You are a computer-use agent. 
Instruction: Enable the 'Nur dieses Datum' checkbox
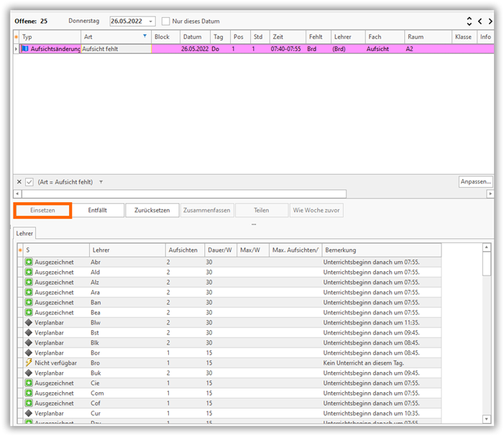(x=166, y=22)
